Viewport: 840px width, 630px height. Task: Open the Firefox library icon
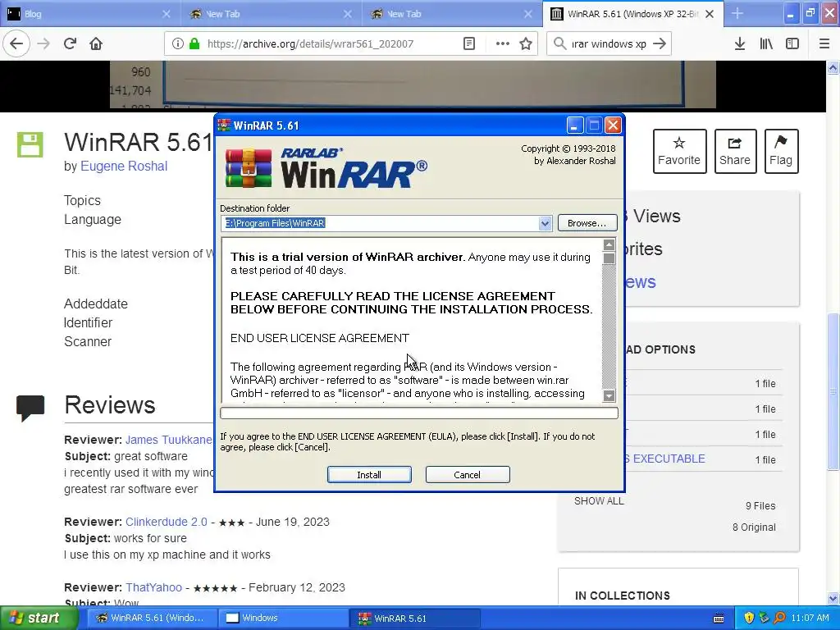click(766, 43)
